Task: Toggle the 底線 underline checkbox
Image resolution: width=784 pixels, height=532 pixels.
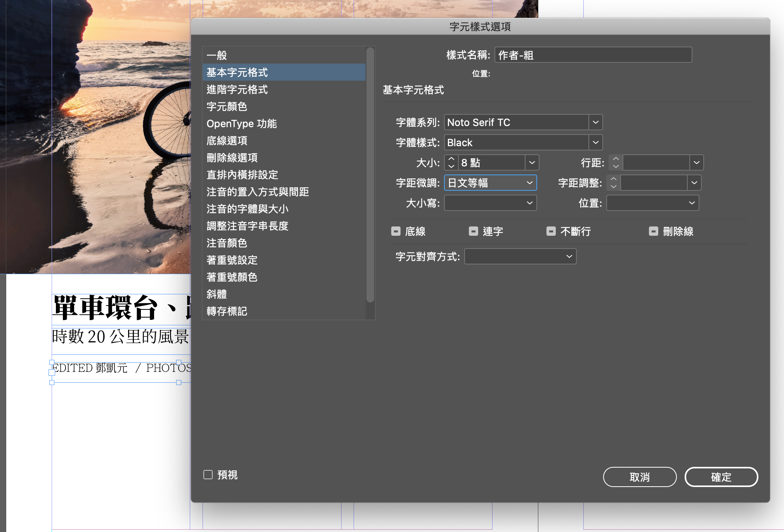Action: click(395, 231)
